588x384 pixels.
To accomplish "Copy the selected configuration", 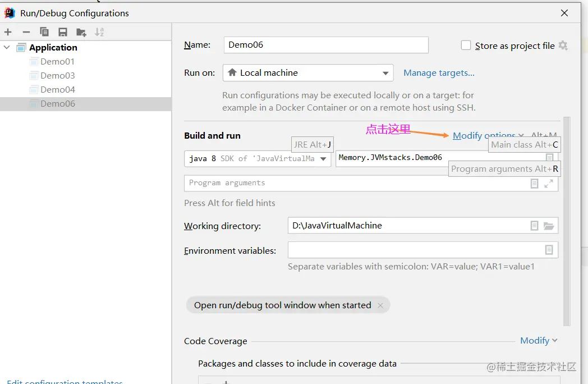I will [x=44, y=33].
